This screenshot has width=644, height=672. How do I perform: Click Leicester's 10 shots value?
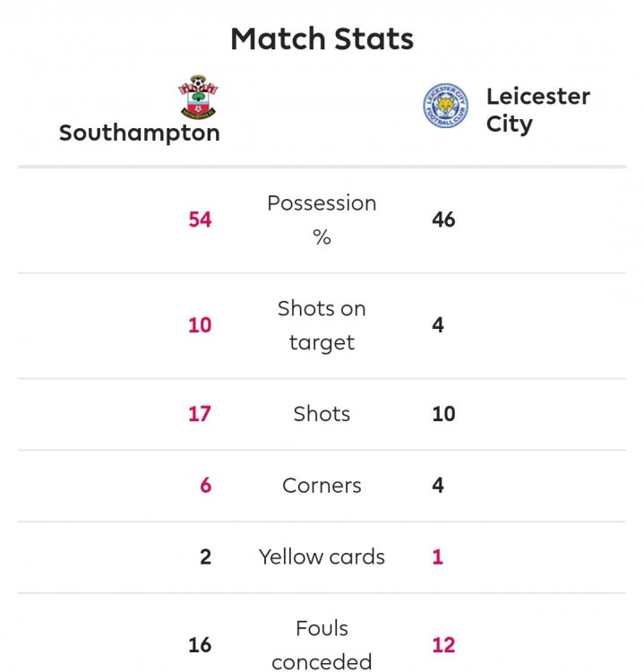point(443,414)
